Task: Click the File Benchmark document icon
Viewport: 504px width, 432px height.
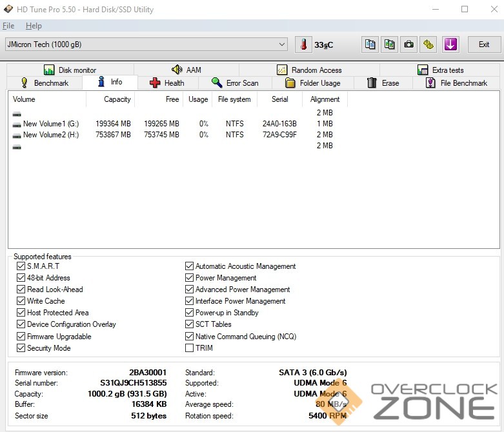Action: point(430,83)
